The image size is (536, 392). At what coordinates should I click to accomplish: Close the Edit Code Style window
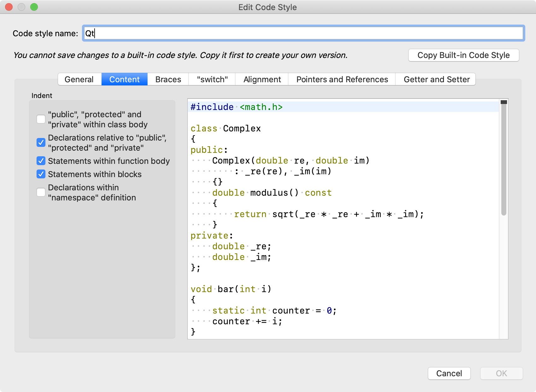tap(9, 7)
